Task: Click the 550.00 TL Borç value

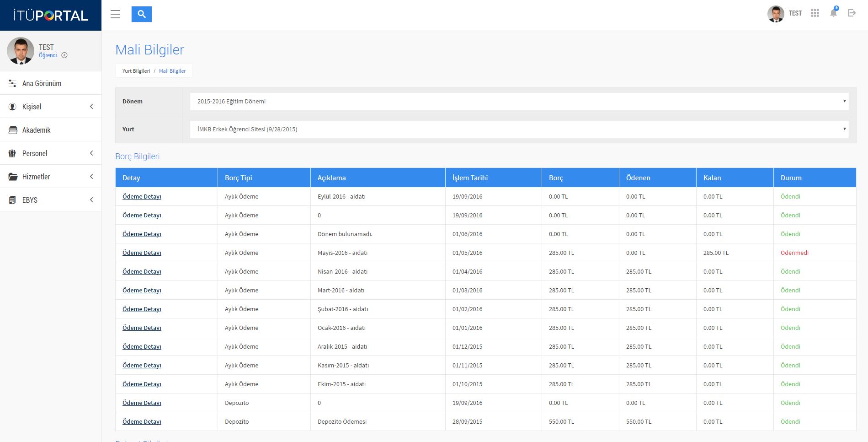Action: [561, 422]
